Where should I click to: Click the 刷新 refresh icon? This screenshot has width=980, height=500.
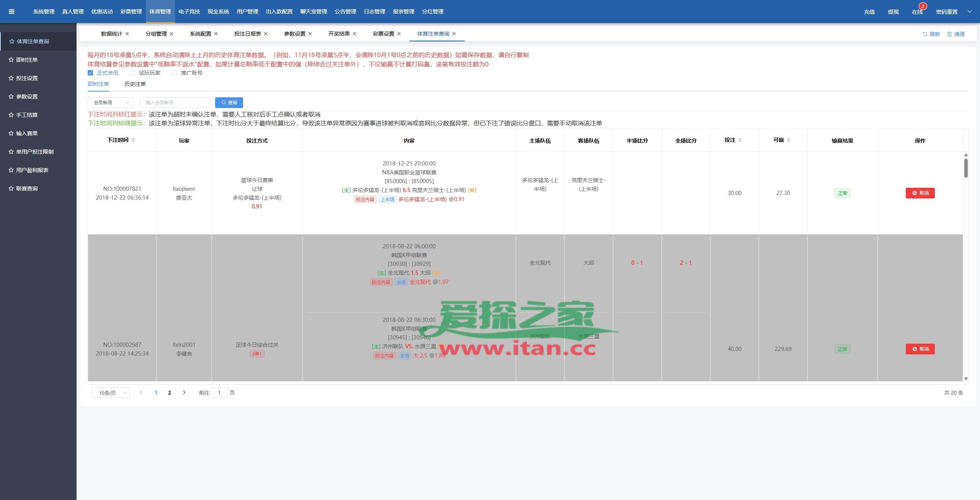pos(925,34)
